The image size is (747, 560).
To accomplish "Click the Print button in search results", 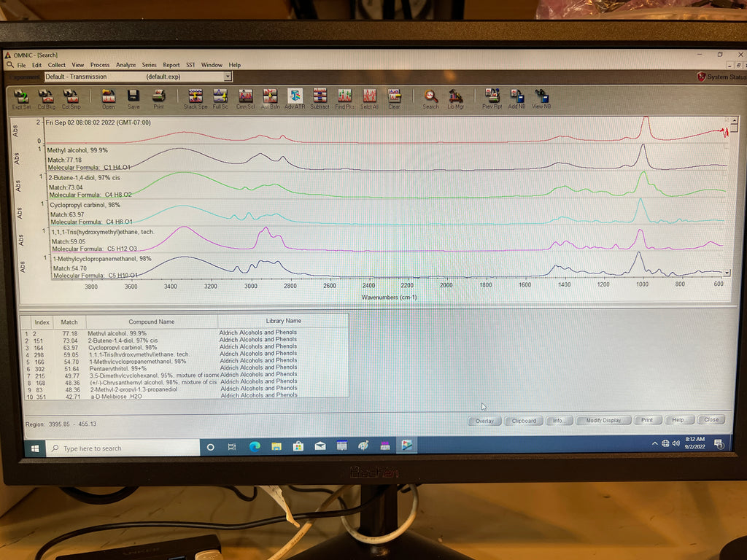I will point(647,420).
